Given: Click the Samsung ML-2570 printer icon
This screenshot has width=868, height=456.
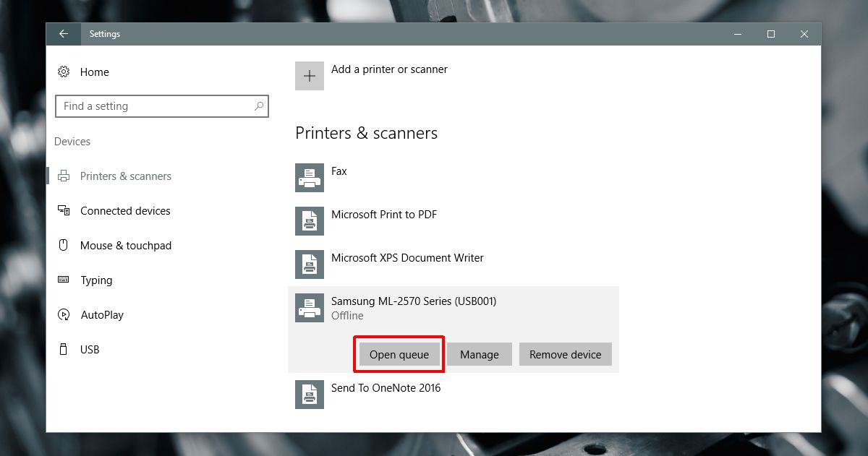Looking at the screenshot, I should [309, 308].
